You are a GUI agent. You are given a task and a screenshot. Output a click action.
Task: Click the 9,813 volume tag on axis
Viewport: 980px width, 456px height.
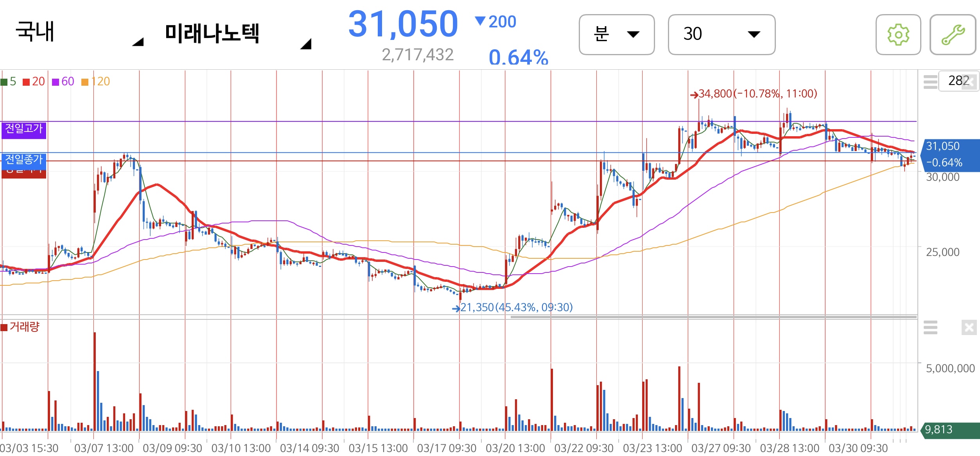point(950,430)
